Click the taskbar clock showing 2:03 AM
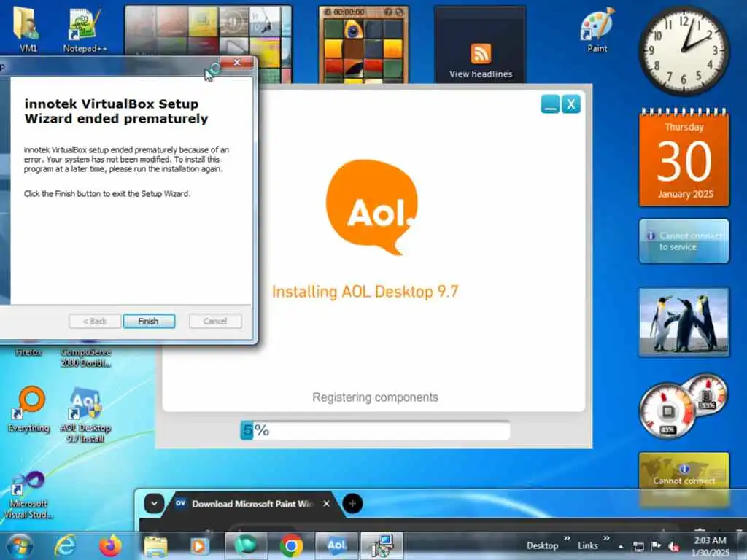Viewport: 747px width, 560px height. click(x=711, y=546)
